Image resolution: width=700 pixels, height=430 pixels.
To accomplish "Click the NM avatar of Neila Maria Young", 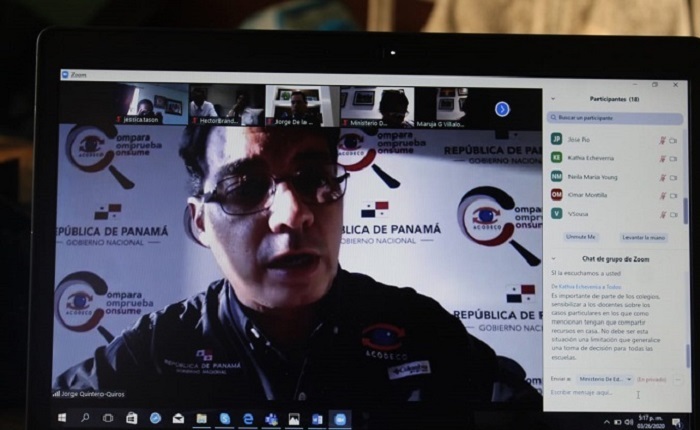I will [556, 176].
